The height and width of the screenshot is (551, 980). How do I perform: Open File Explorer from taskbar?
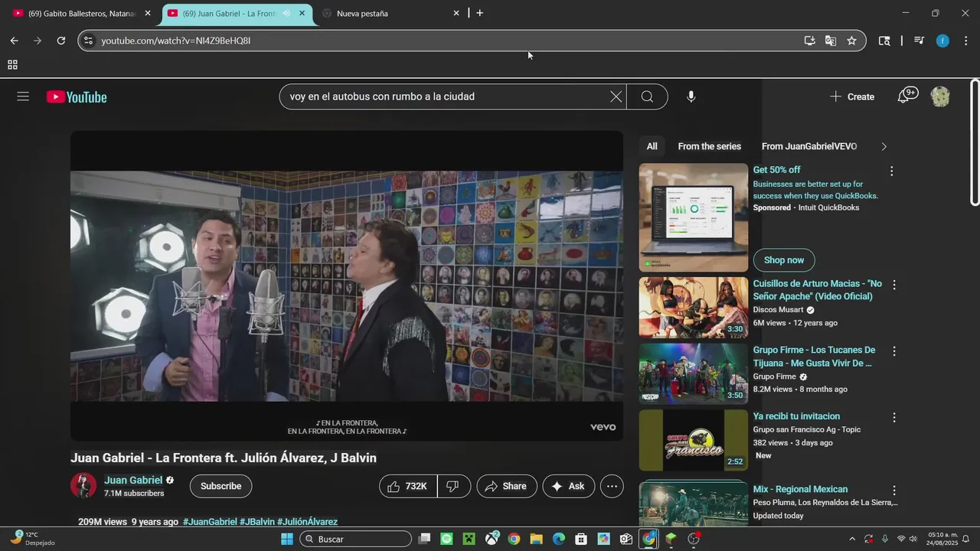536,539
